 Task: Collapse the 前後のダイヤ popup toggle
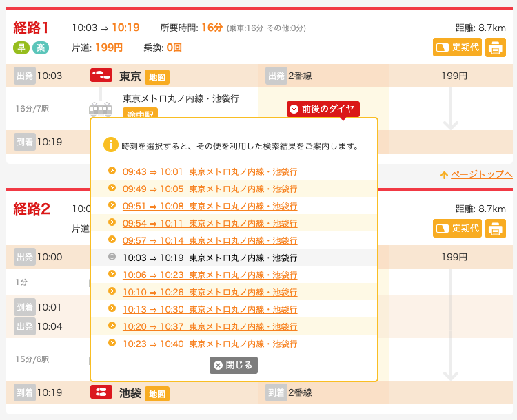pyautogui.click(x=323, y=109)
